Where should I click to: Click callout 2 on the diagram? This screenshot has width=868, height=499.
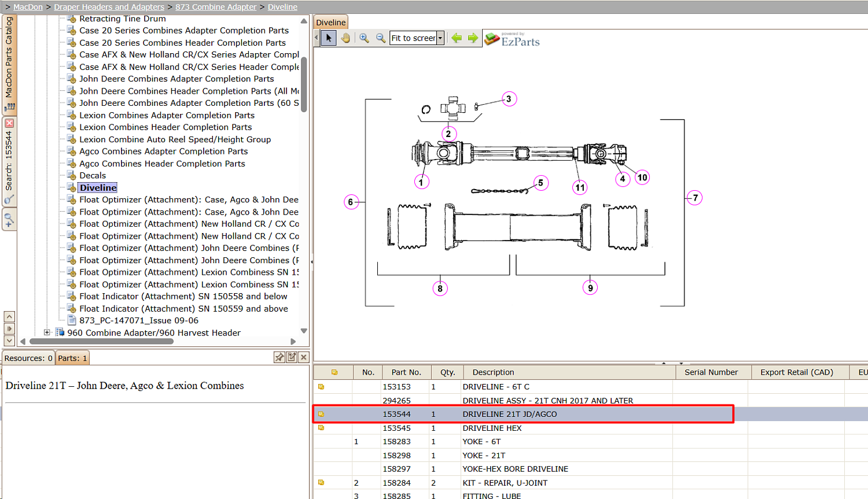click(448, 134)
